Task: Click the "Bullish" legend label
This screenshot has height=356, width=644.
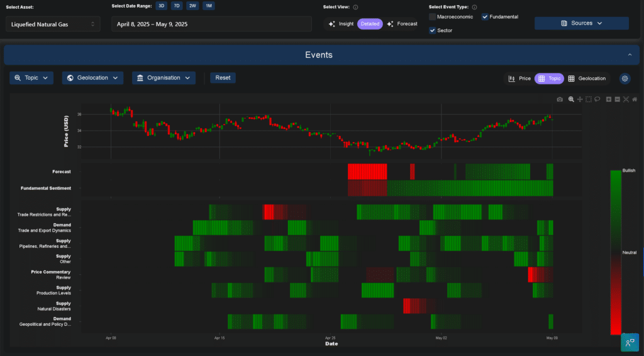Action: pyautogui.click(x=629, y=170)
